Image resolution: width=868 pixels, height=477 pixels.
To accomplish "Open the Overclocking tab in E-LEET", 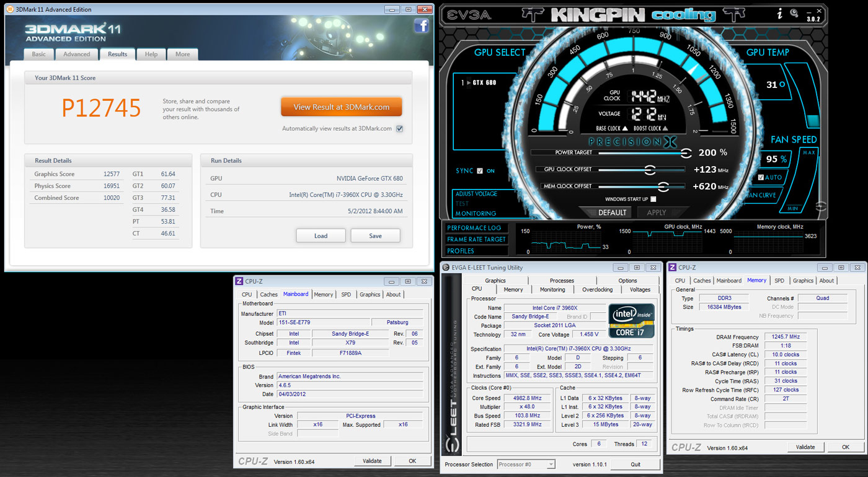I will (598, 290).
